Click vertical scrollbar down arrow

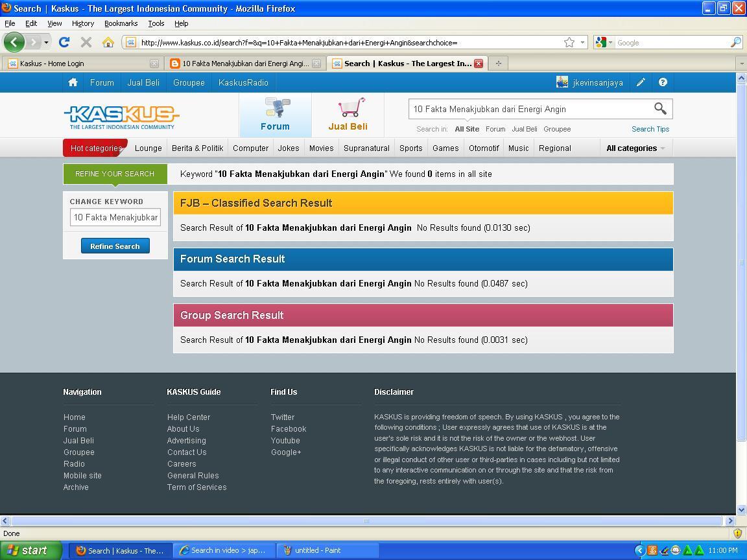tap(741, 509)
